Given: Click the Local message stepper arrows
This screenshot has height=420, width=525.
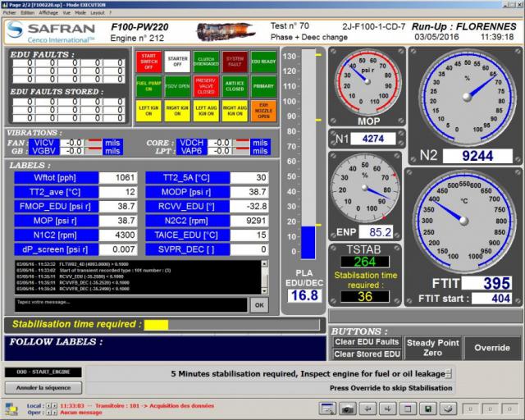Looking at the screenshot, I should click(51, 406).
